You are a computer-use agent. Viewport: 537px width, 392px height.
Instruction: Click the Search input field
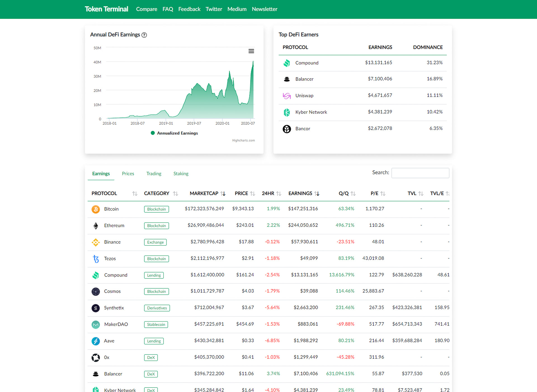point(420,173)
